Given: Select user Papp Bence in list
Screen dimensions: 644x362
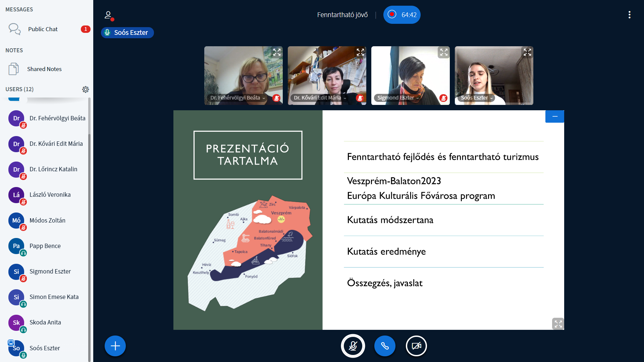Looking at the screenshot, I should (x=45, y=246).
